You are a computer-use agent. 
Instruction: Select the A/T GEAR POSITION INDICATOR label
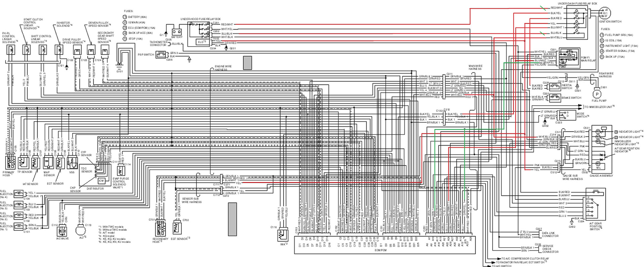(627, 150)
